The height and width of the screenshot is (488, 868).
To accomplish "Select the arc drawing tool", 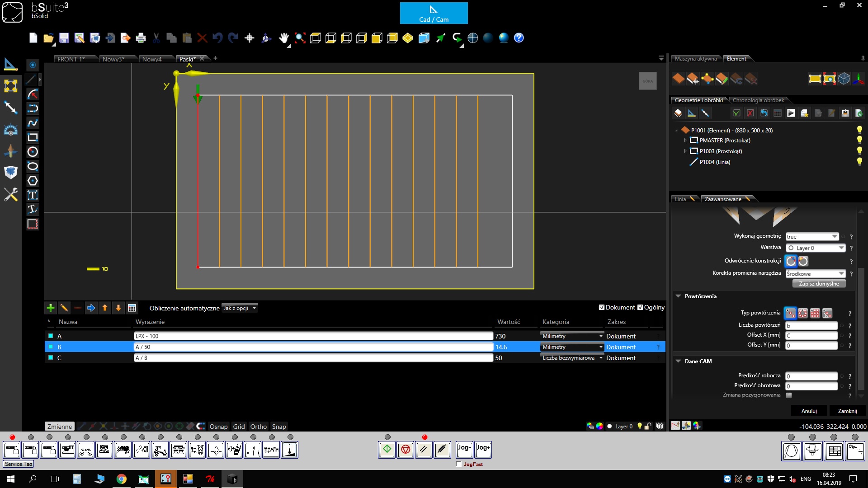I will [x=33, y=94].
